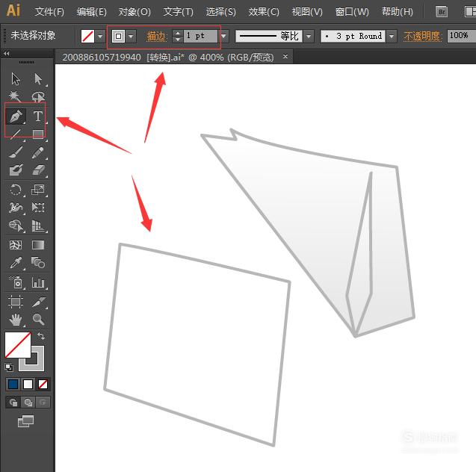Click the 不透明度 opacity link

coord(423,37)
